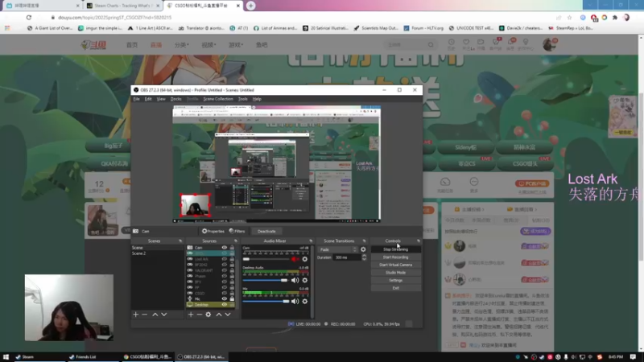The height and width of the screenshot is (362, 644).
Task: Toggle visibility of the Lost Ark source
Action: pyautogui.click(x=225, y=259)
